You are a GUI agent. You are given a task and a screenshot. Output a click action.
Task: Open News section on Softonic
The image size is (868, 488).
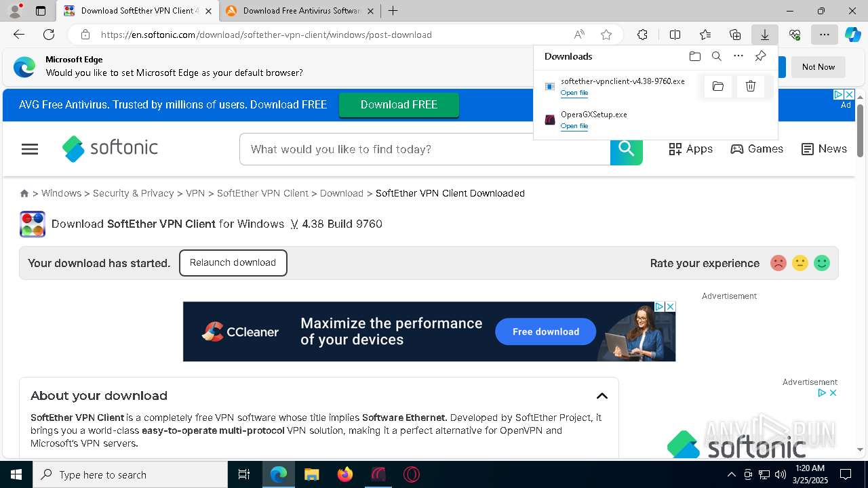(x=824, y=149)
